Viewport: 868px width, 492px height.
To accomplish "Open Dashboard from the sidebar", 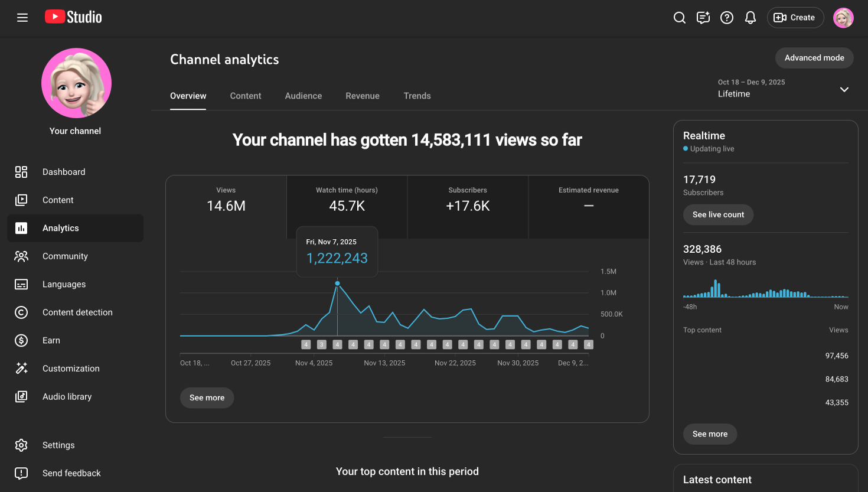I will (64, 172).
